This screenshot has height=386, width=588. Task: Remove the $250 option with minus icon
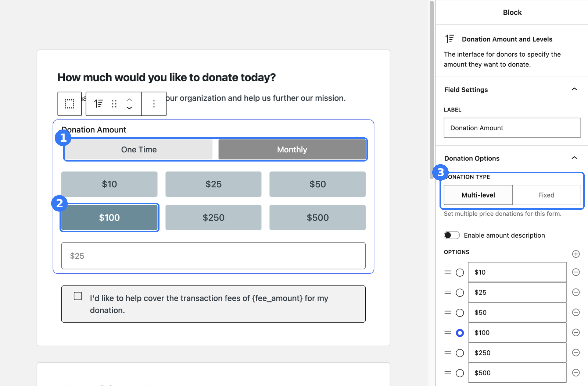point(576,353)
